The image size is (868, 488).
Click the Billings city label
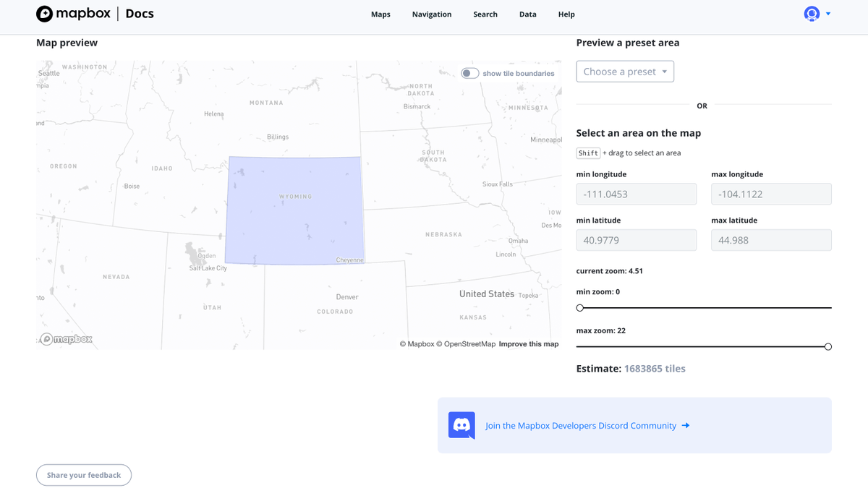[278, 137]
